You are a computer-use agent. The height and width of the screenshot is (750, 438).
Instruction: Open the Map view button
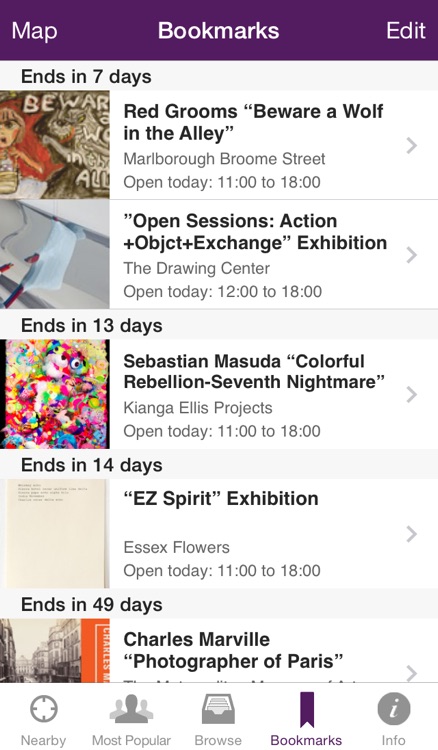(34, 31)
